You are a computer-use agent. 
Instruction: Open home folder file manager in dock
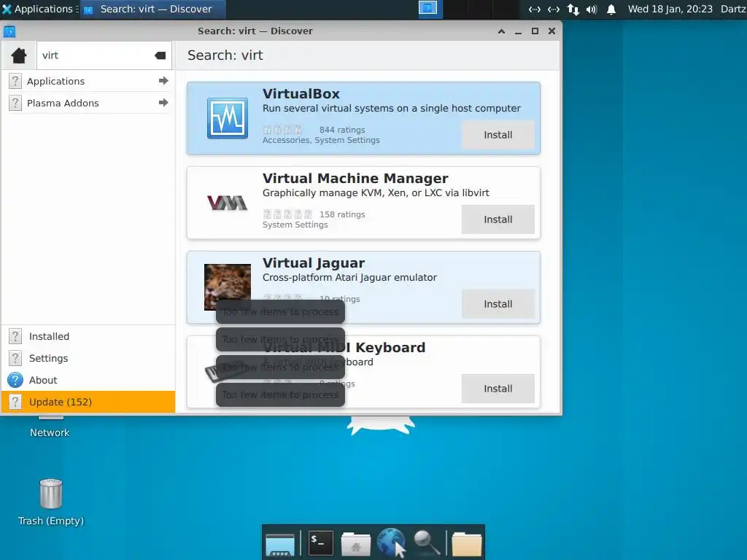[356, 544]
